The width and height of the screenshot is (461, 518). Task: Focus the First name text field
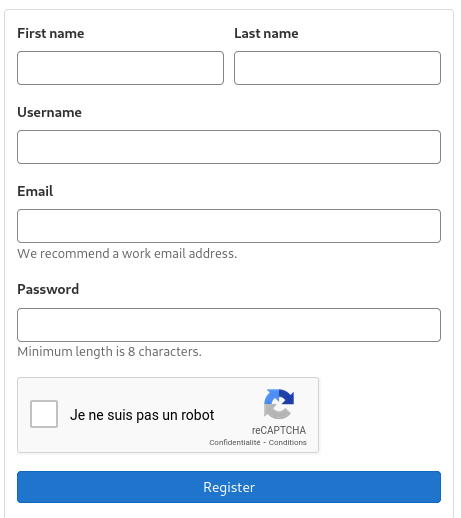point(120,68)
